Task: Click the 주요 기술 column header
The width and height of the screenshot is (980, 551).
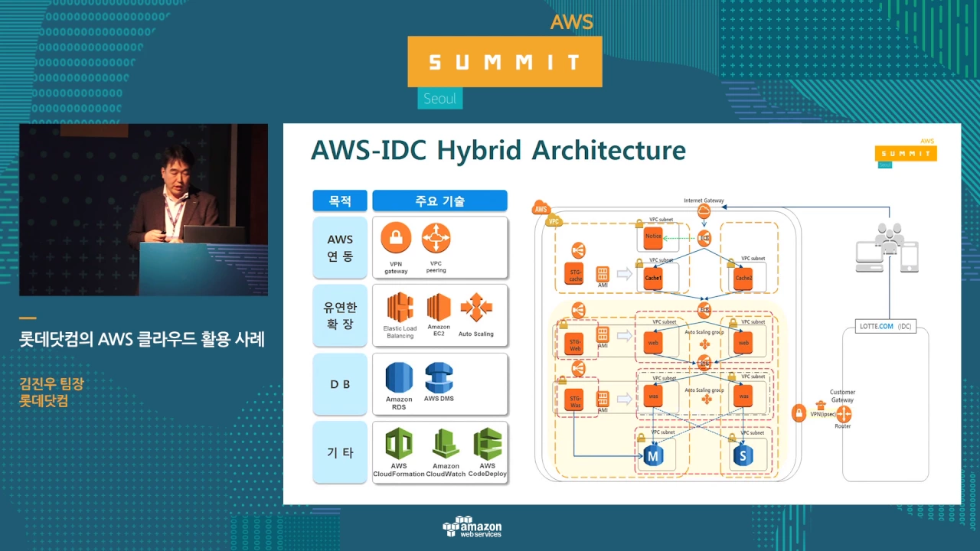Action: coord(439,201)
